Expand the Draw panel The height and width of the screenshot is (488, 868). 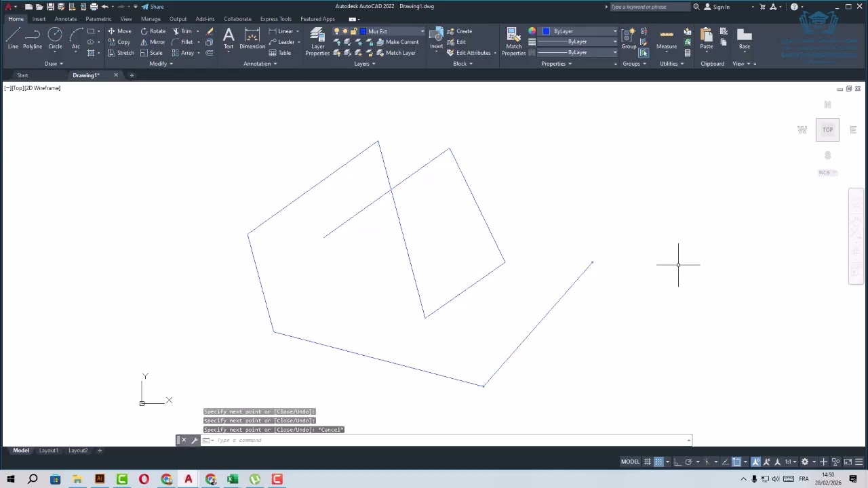point(54,64)
